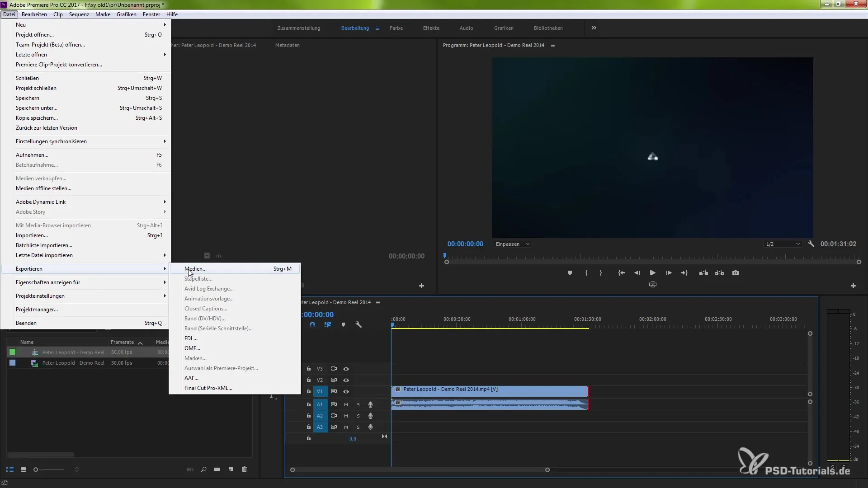
Task: Click the Program Monitor current timecode
Action: (465, 244)
